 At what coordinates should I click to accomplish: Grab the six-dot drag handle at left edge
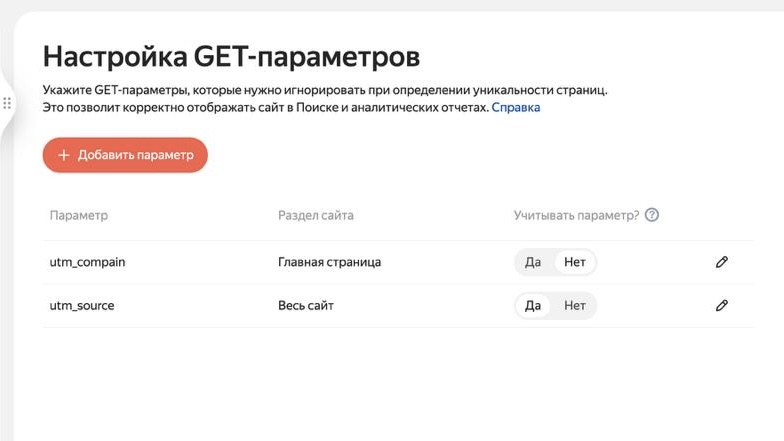[x=7, y=103]
